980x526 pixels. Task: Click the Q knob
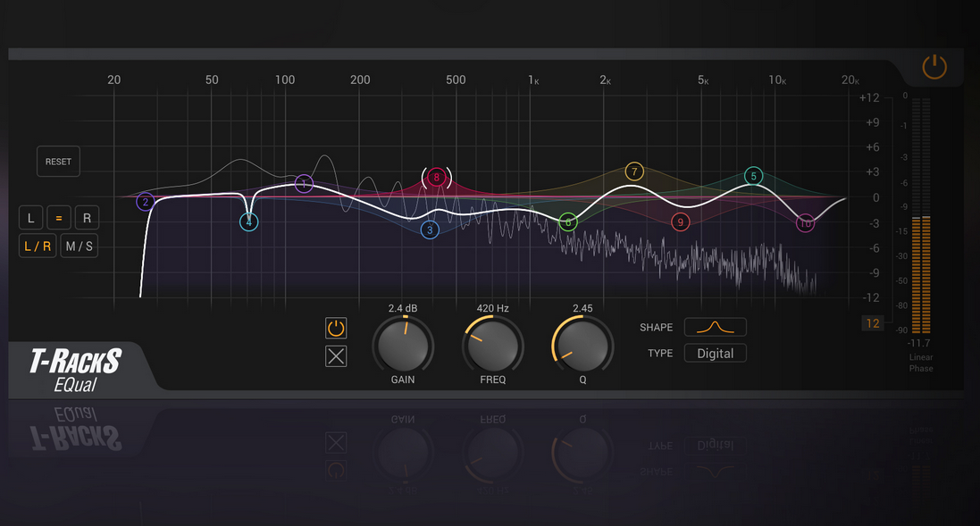[582, 346]
